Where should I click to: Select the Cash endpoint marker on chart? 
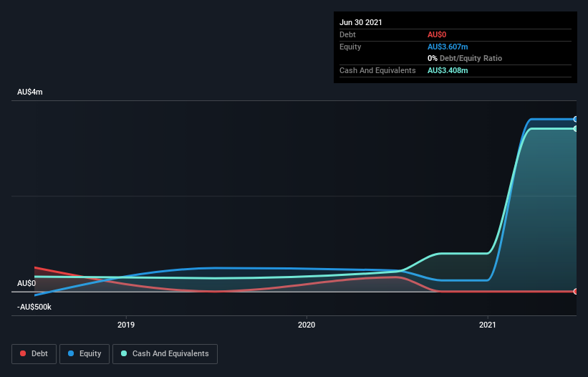tap(575, 129)
